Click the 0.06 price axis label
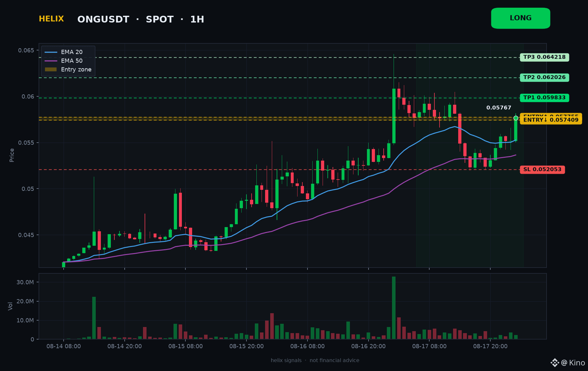The height and width of the screenshot is (371, 588). coord(28,97)
